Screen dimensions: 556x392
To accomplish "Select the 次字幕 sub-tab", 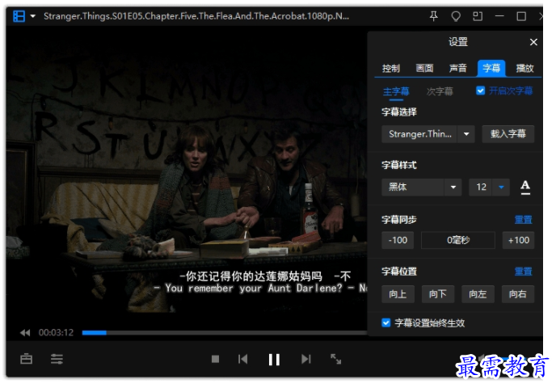I will coord(440,91).
